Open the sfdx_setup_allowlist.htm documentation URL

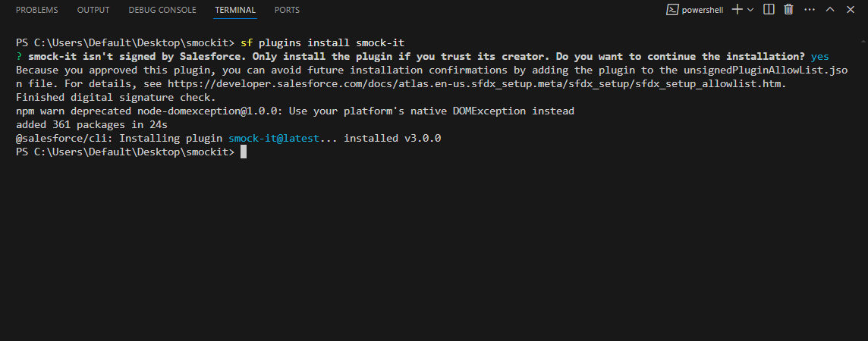[475, 83]
